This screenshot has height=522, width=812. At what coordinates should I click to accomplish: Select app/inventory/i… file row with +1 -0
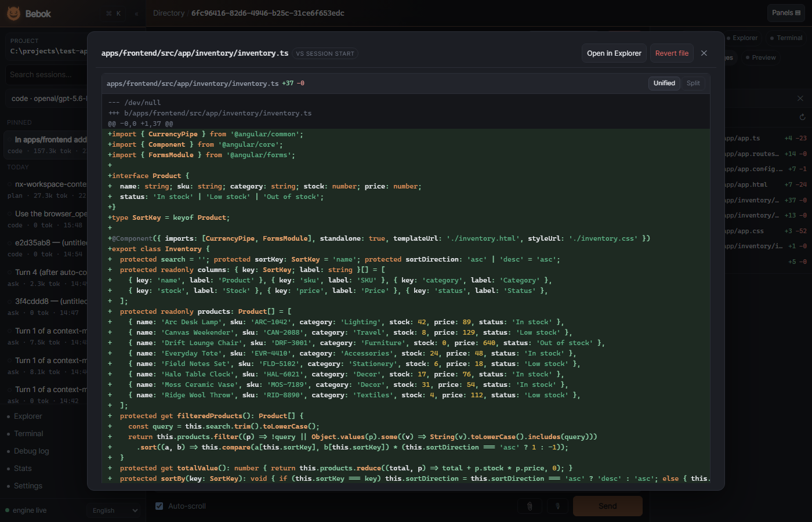click(766, 246)
